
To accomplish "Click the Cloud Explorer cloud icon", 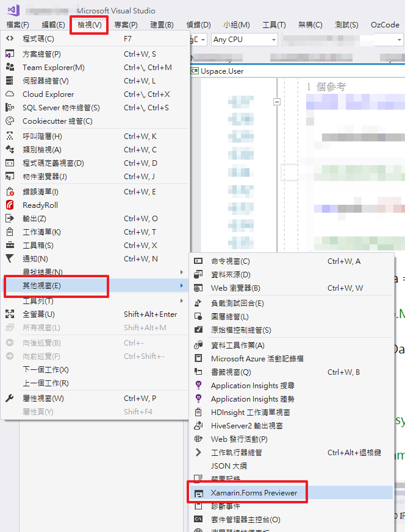I will click(10, 94).
